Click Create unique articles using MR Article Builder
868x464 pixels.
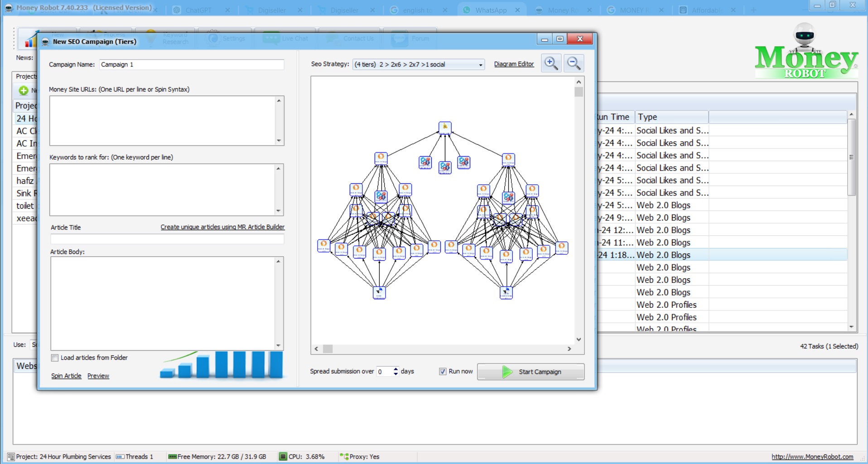222,227
